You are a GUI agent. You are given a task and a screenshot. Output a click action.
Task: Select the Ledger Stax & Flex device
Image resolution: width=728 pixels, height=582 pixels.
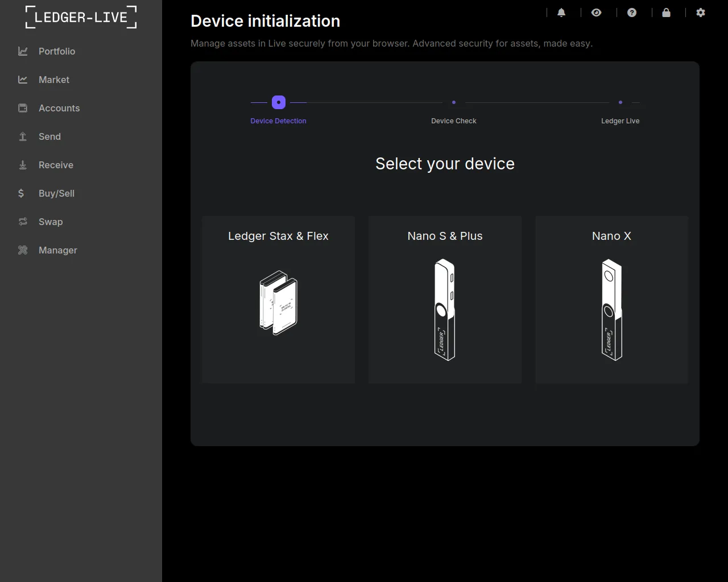pyautogui.click(x=278, y=299)
